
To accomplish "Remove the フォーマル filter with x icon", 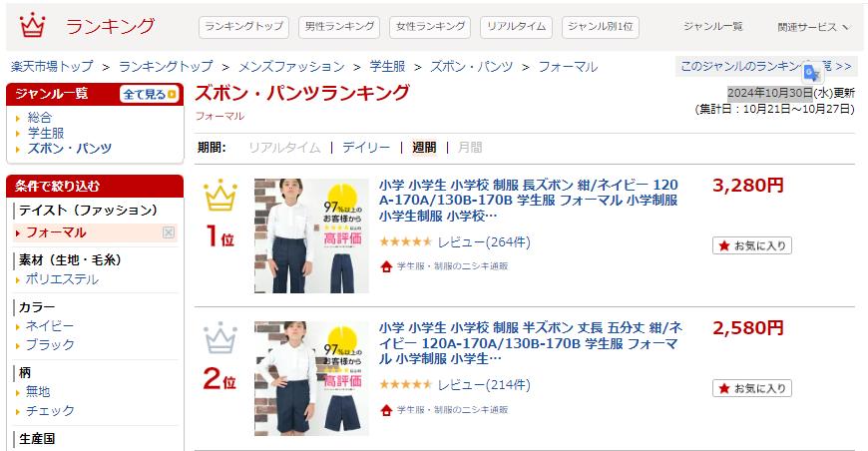I will tap(169, 232).
